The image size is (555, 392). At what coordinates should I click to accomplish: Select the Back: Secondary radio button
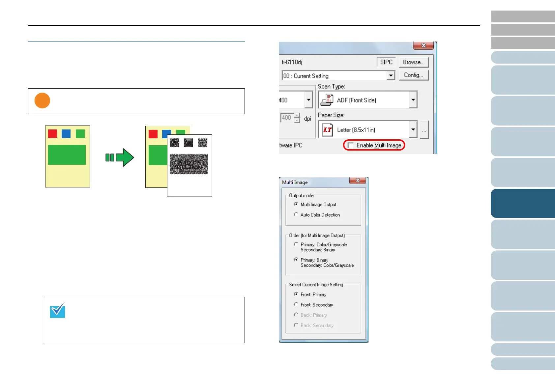(296, 325)
